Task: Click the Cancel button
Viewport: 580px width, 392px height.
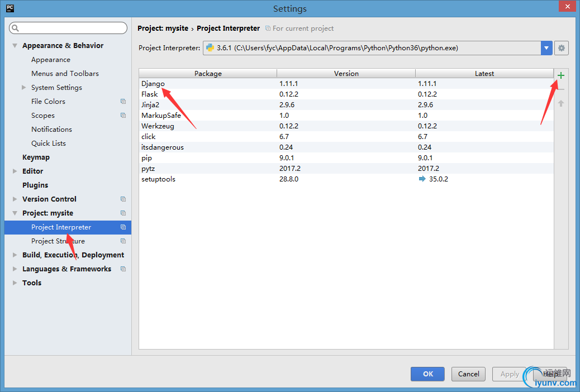Action: pos(469,374)
